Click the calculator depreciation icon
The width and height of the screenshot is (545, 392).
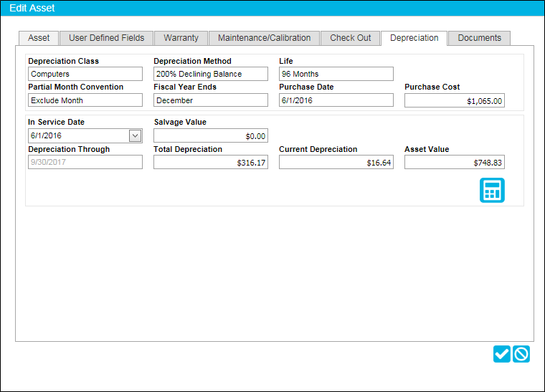pyautogui.click(x=492, y=191)
